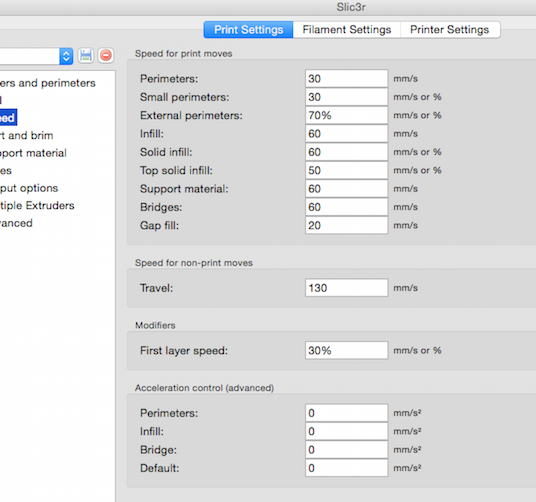The image size is (536, 502).
Task: Click the acceleration Infill field
Action: point(347,431)
